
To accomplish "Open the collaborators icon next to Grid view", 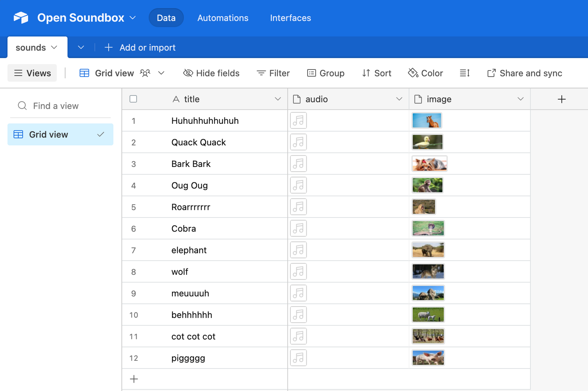I will tap(145, 73).
